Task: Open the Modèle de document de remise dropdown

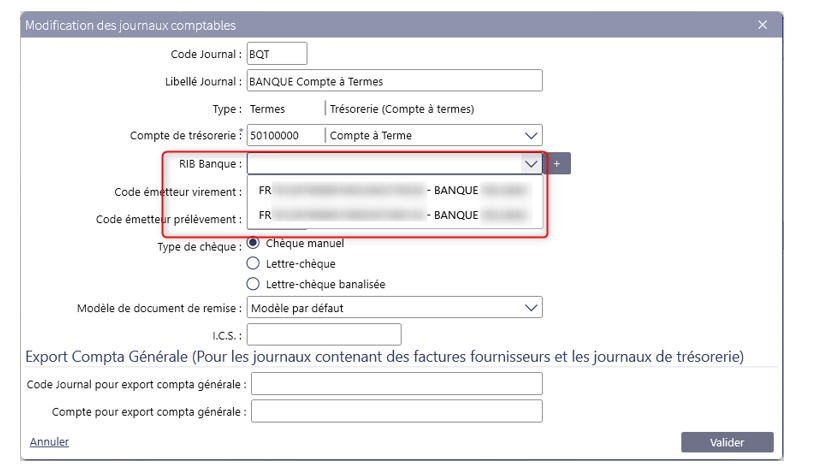Action: (x=530, y=308)
